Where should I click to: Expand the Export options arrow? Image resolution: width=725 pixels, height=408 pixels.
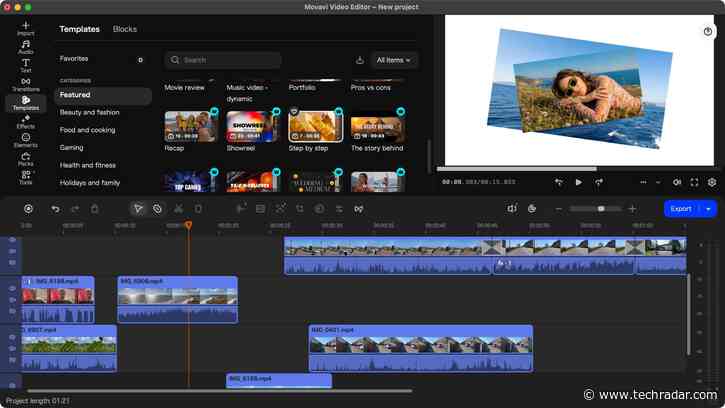point(708,209)
